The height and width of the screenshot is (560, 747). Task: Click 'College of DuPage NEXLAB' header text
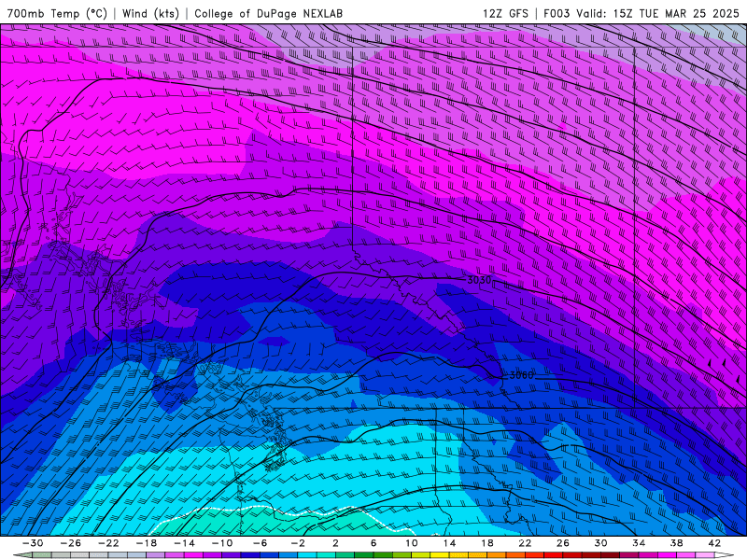268,13
